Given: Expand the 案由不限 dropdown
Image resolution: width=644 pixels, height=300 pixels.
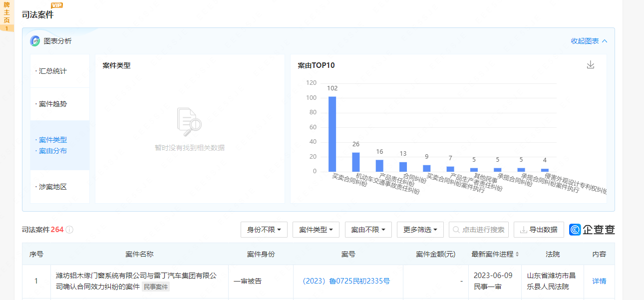Looking at the screenshot, I should (x=368, y=230).
